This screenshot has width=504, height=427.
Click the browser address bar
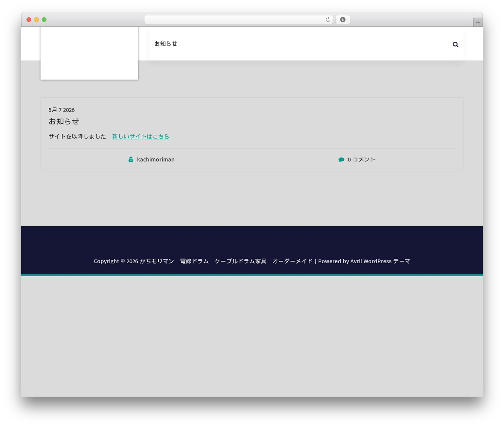(238, 20)
